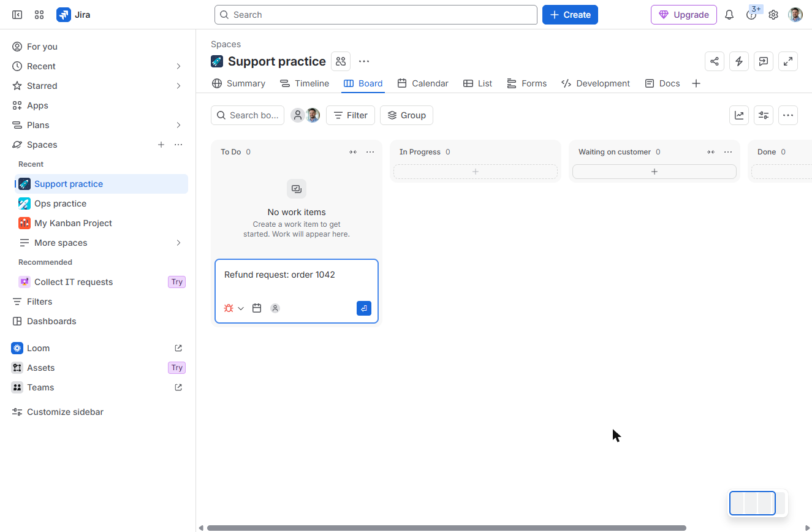Click the Create button

pyautogui.click(x=570, y=15)
